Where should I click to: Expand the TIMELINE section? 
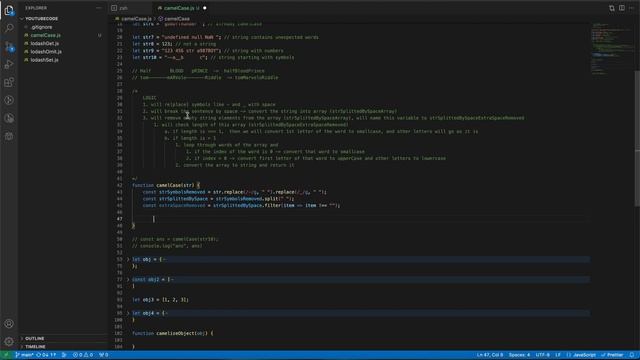click(35, 347)
